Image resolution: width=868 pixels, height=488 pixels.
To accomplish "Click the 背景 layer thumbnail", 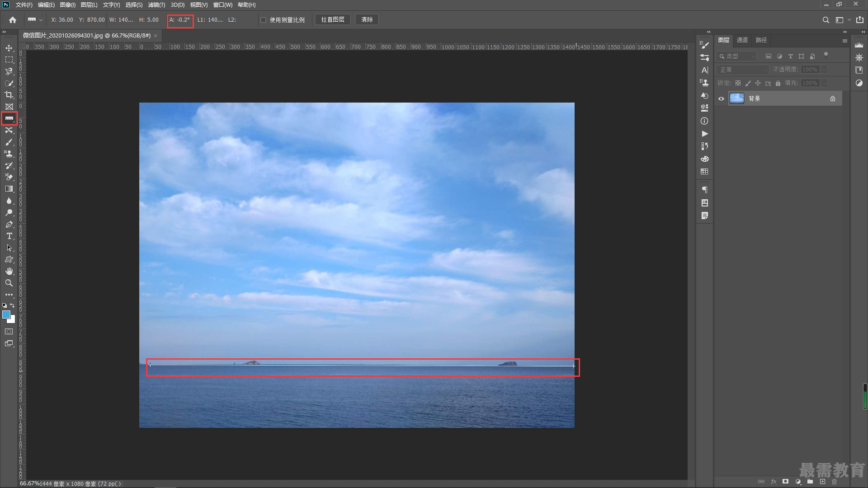I will tap(737, 99).
